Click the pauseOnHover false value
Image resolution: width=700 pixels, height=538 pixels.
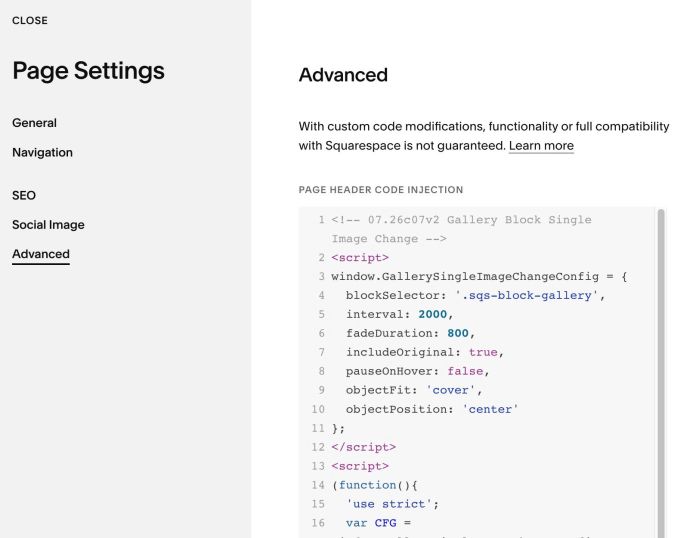(465, 371)
